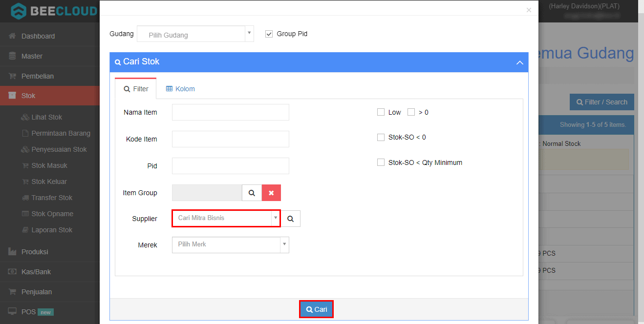Image resolution: width=644 pixels, height=324 pixels.
Task: Clear Item Group with red X icon
Action: coord(271,193)
